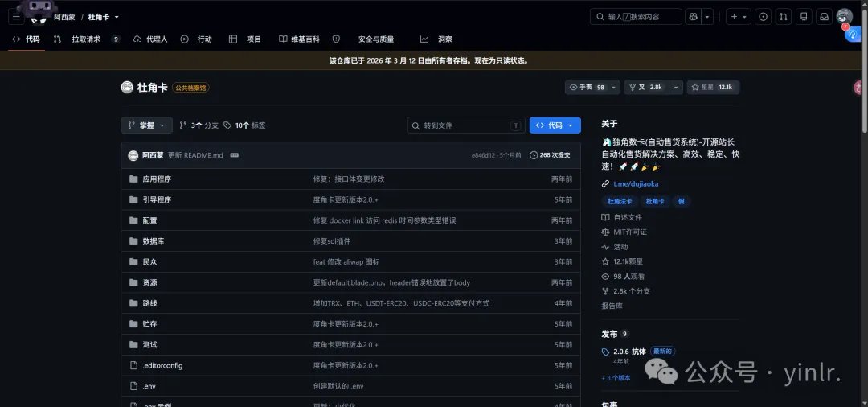Open the 报告库 report link

pyautogui.click(x=612, y=306)
